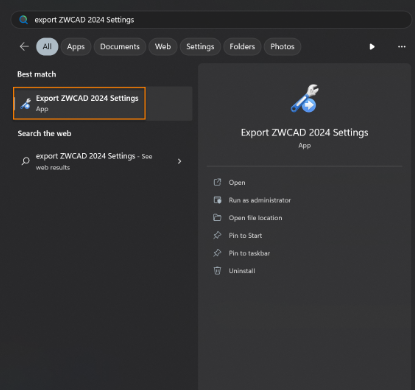Click the search magnifier icon in the search box

pyautogui.click(x=23, y=20)
